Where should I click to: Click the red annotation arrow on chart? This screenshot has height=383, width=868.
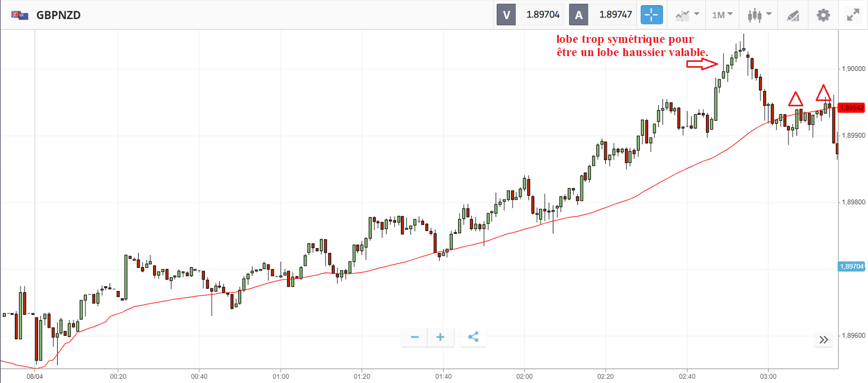[x=702, y=64]
